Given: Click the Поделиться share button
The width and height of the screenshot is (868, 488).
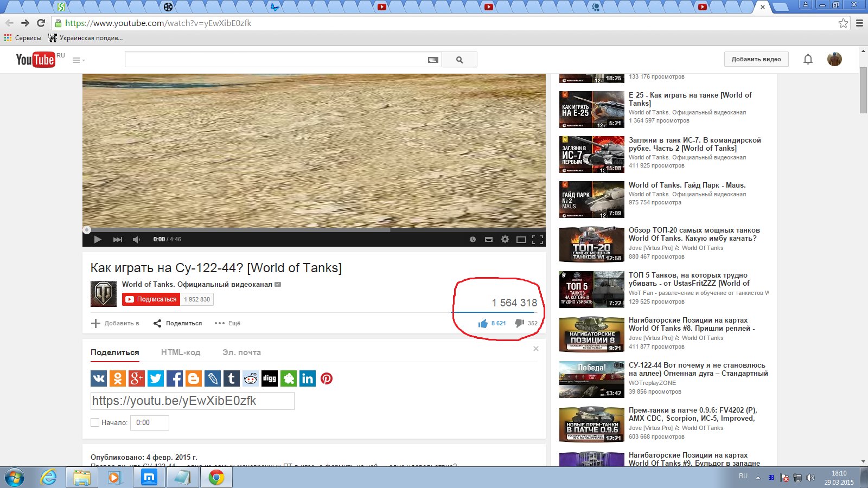Looking at the screenshot, I should [x=177, y=323].
